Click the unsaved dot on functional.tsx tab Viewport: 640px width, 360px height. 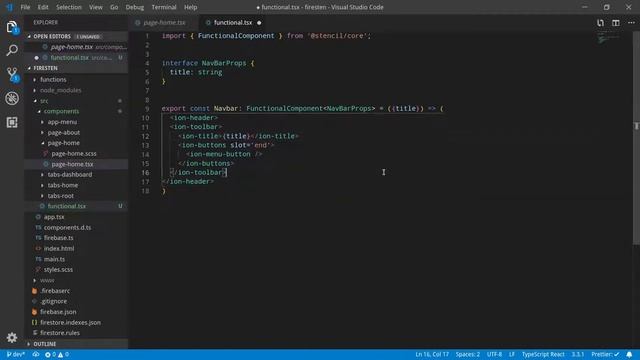(259, 23)
